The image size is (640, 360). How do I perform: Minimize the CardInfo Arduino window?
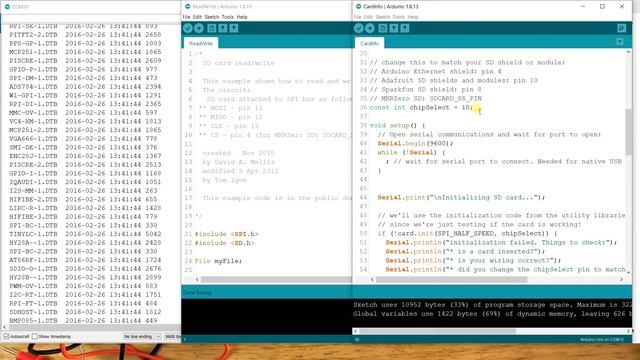tap(583, 7)
